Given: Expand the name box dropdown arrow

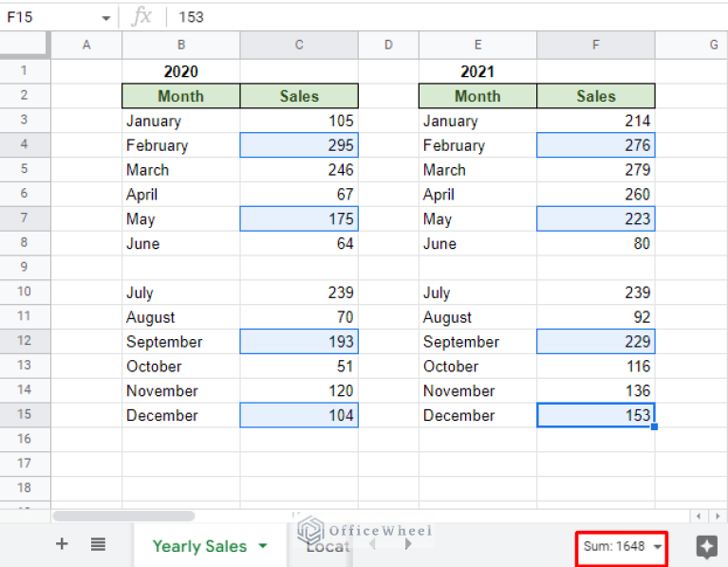Looking at the screenshot, I should pyautogui.click(x=105, y=18).
